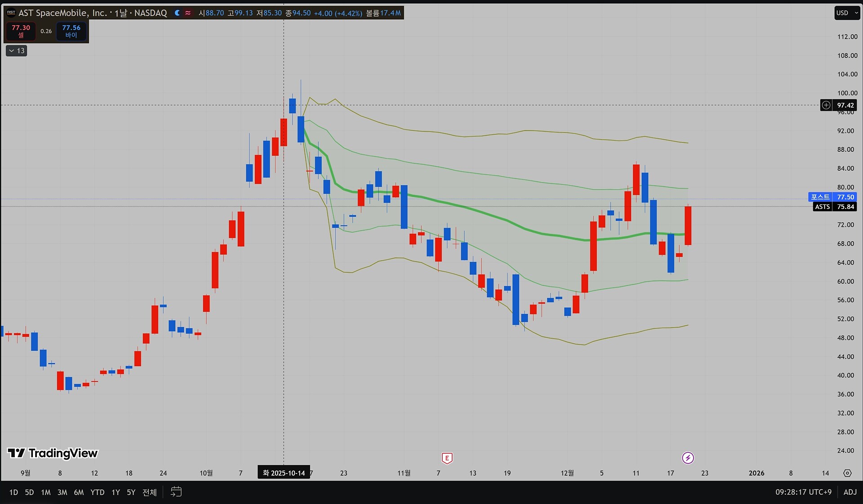Viewport: 863px width, 504px height.
Task: Click the blue moon extended-hours icon
Action: pos(177,13)
